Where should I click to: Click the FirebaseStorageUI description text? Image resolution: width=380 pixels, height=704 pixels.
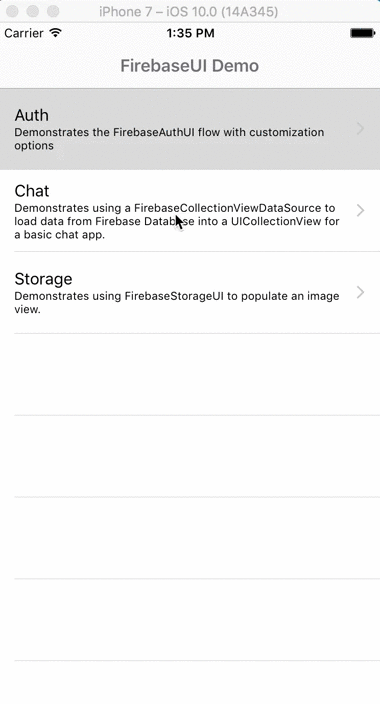[x=177, y=302]
